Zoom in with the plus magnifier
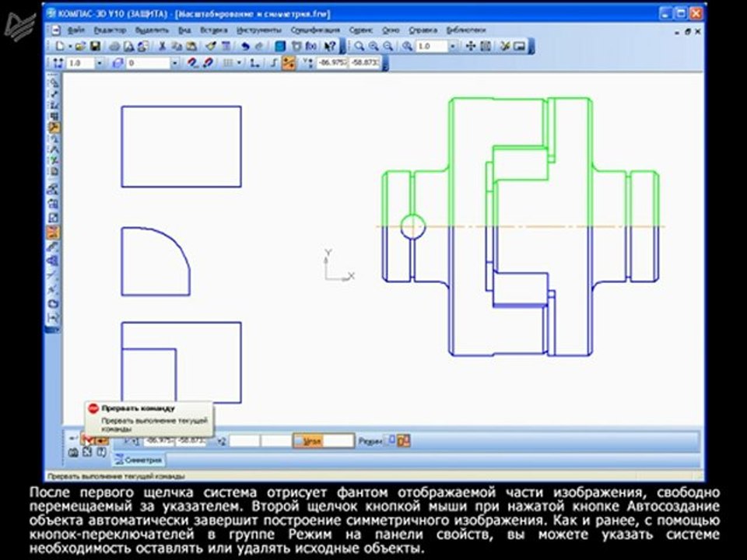 tap(374, 46)
